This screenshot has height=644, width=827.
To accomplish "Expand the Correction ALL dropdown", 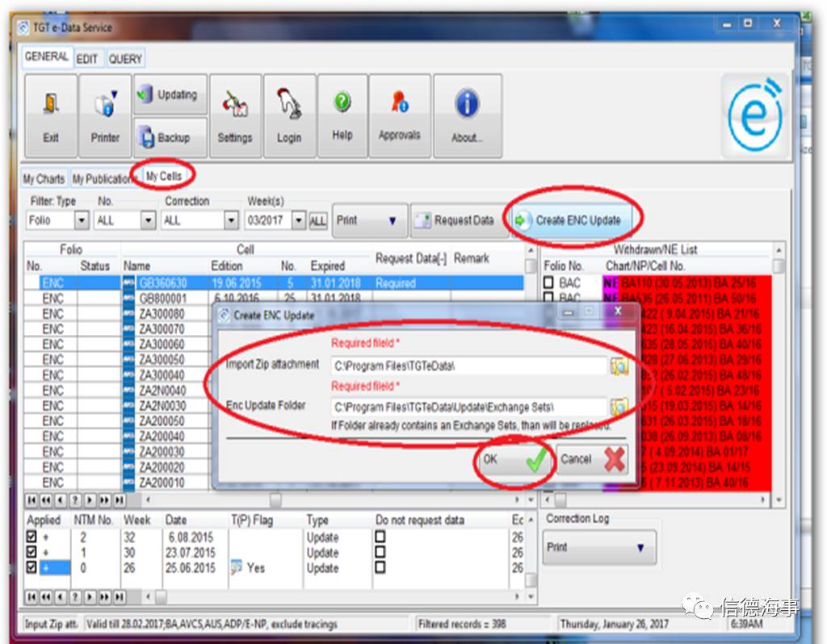I will [x=231, y=220].
